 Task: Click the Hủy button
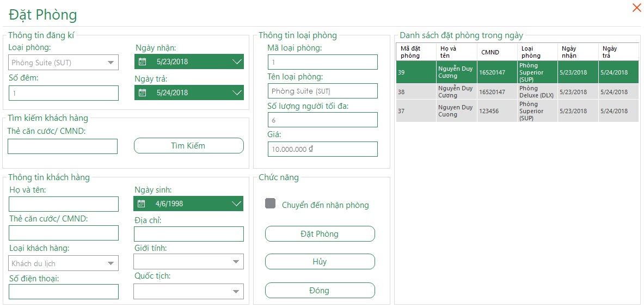coord(320,262)
